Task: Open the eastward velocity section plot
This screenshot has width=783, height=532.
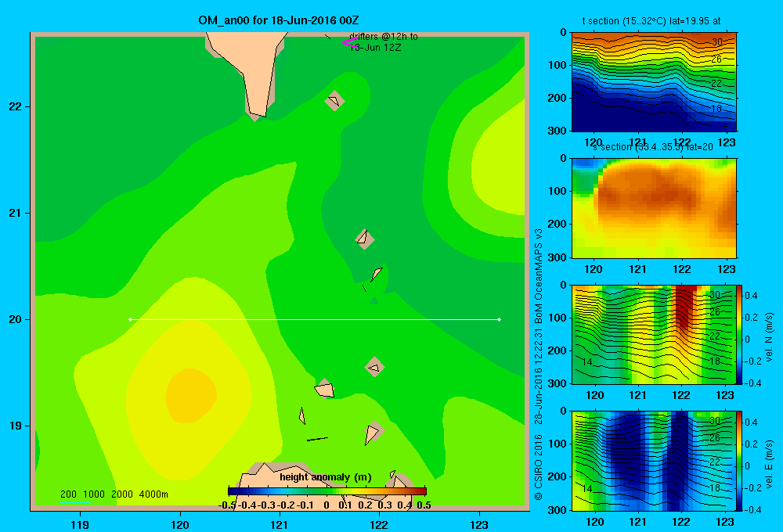Action: click(654, 461)
